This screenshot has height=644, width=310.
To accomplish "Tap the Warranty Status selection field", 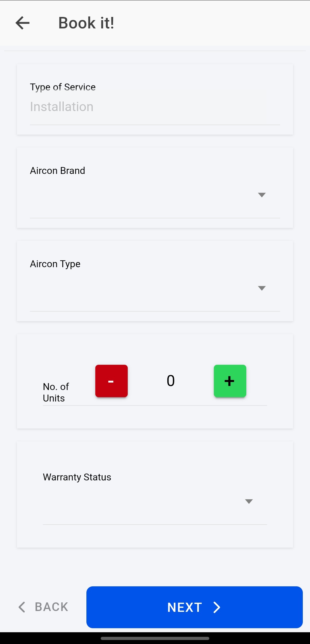I will click(x=155, y=502).
